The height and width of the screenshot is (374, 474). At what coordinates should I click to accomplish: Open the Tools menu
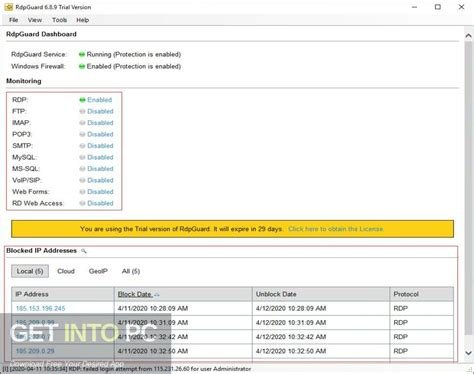pyautogui.click(x=59, y=20)
